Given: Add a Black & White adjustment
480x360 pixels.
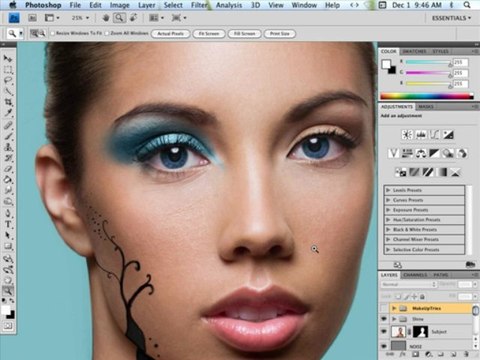Looking at the screenshot, I should point(434,153).
